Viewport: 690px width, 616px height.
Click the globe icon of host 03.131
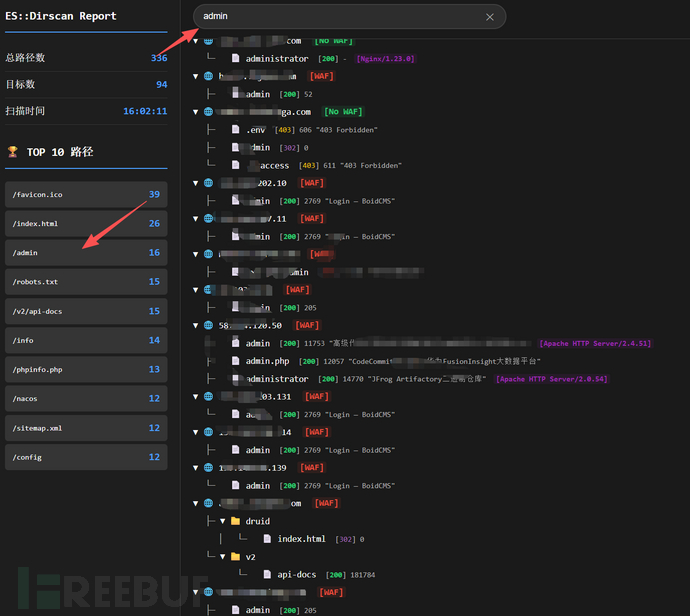pos(209,397)
